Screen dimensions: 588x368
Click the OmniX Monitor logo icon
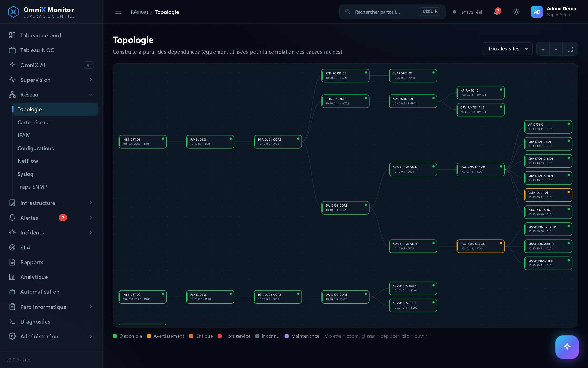(x=13, y=12)
